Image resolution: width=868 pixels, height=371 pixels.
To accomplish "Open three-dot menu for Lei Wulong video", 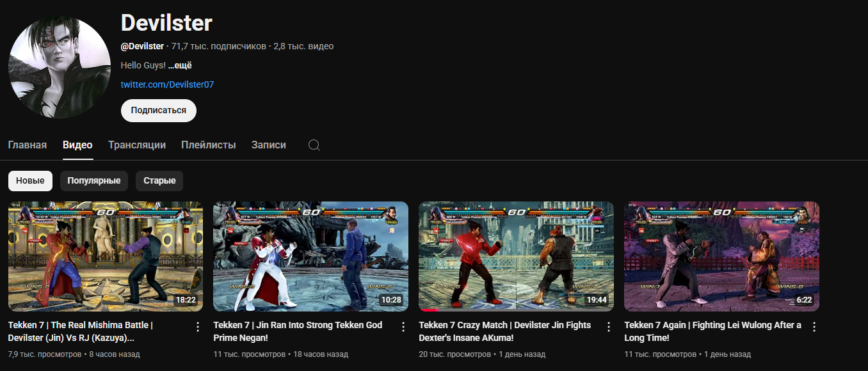I will (814, 327).
